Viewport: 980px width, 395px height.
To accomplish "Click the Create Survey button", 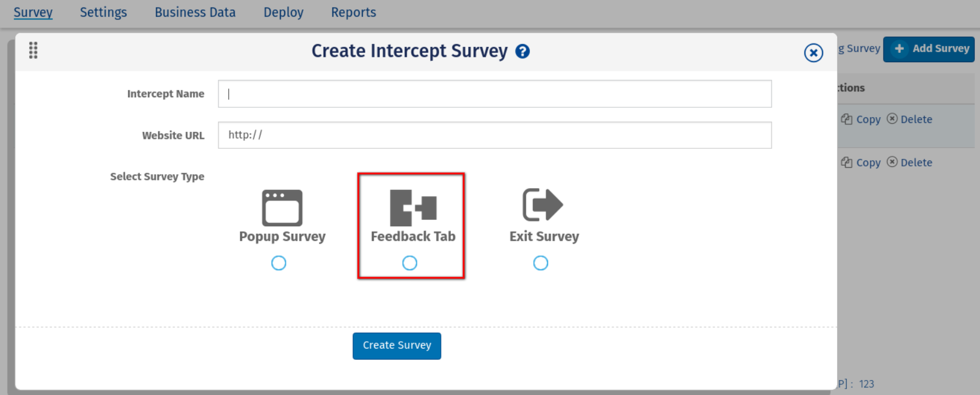I will pyautogui.click(x=397, y=346).
